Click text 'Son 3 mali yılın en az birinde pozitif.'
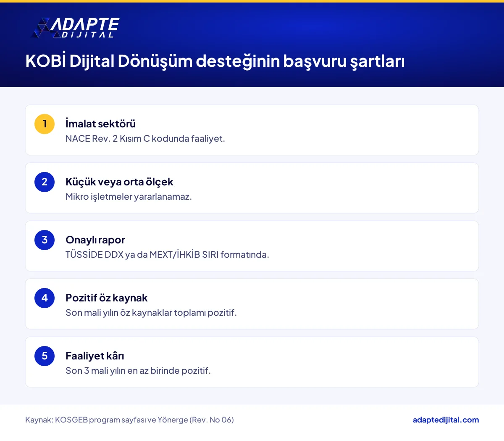This screenshot has width=504, height=441. coord(138,371)
